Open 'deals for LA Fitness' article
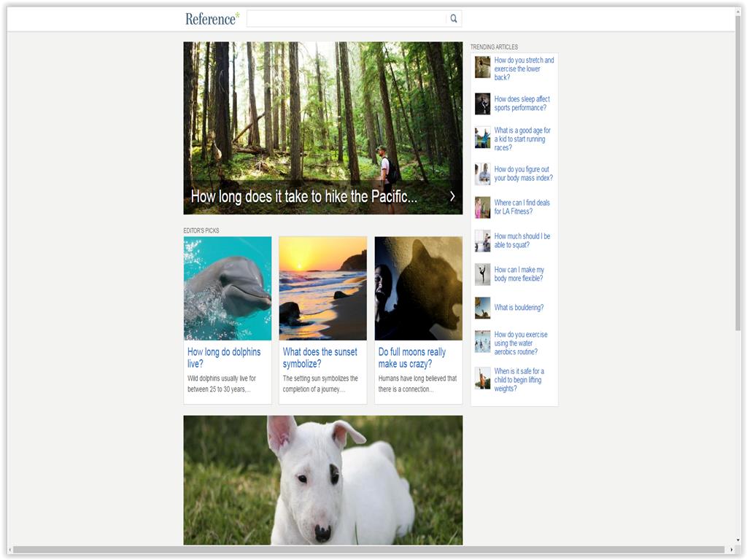Viewport: 747px width, 560px height. click(522, 206)
